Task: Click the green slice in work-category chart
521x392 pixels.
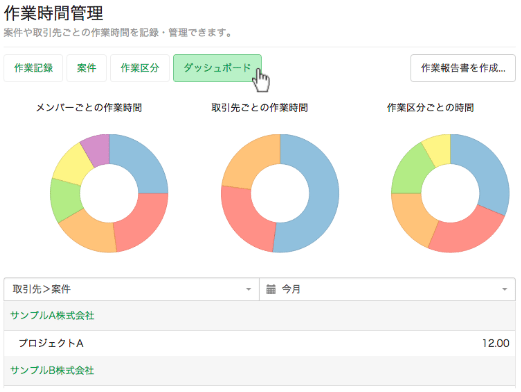Action: click(410, 172)
